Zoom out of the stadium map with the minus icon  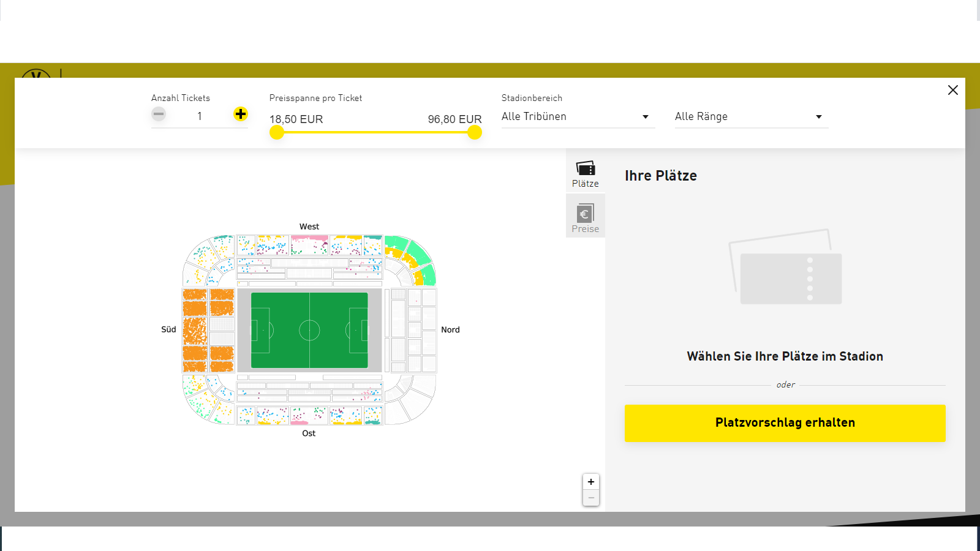coord(590,498)
